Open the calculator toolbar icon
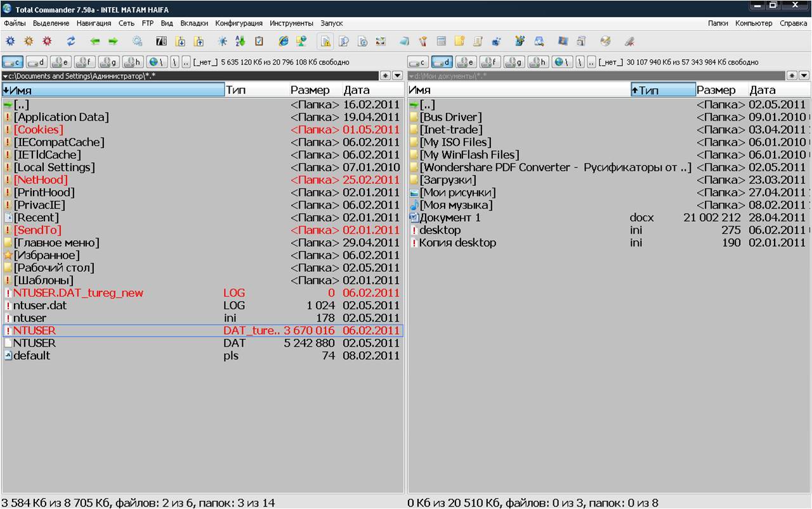The height and width of the screenshot is (509, 812). pos(441,41)
